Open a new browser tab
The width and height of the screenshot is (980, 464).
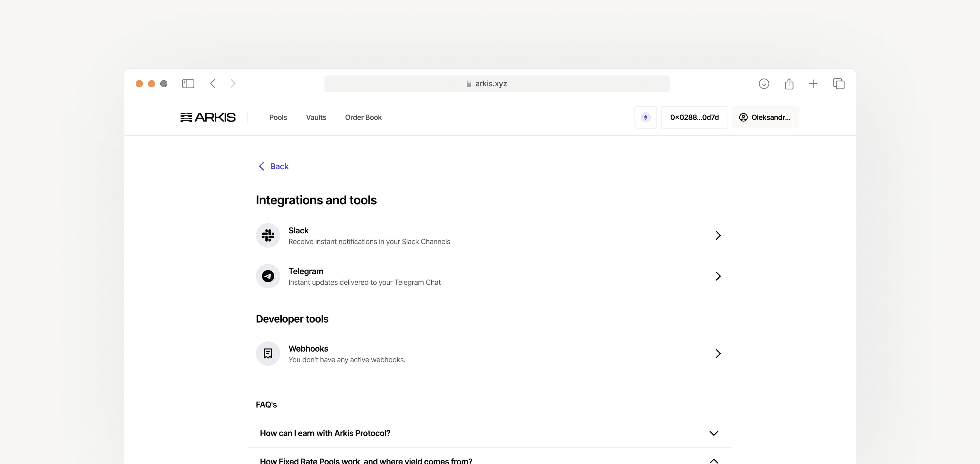(x=813, y=84)
